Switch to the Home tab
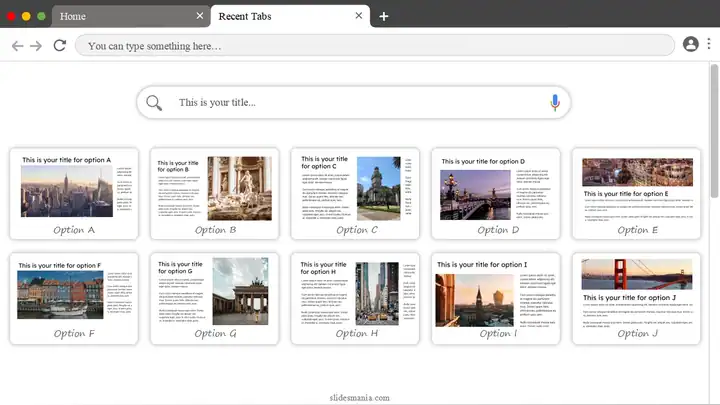Screen dimensions: 720x405 coord(131,17)
